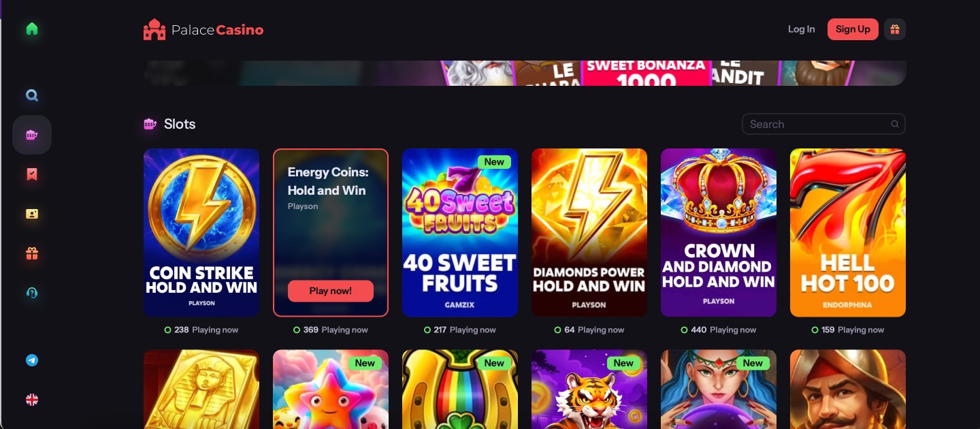Open the Telegram icon in sidebar

point(32,360)
